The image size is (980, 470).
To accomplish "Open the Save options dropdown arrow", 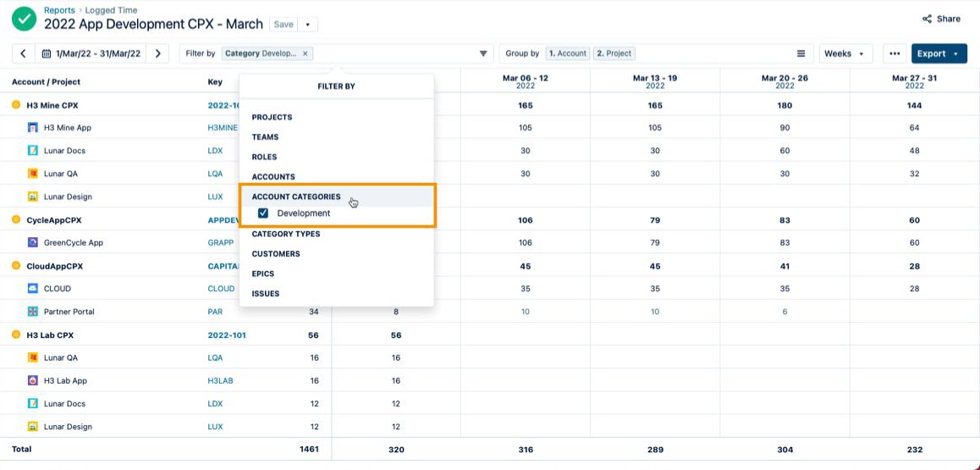I will 307,25.
